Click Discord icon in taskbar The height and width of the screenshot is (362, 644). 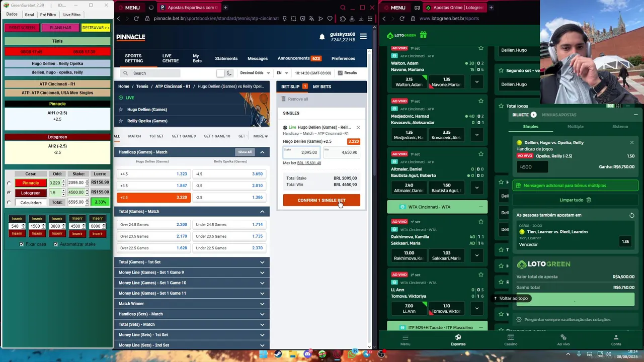tap(307, 354)
